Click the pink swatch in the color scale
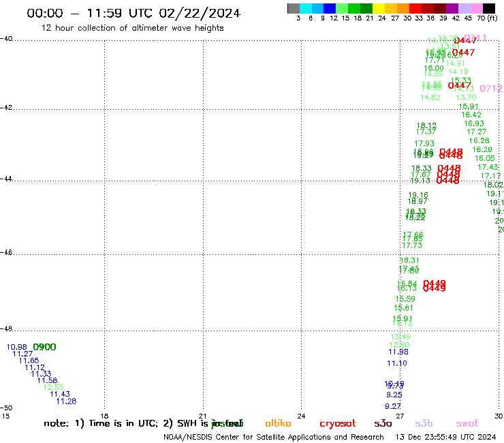 tap(476, 8)
